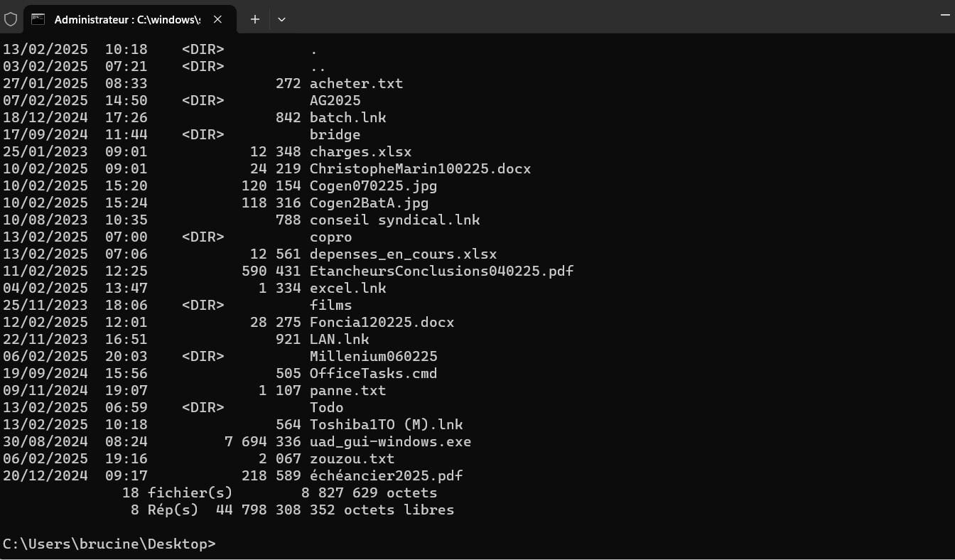Click the Toshiba1TO (M).lnk entry
Screen dimensions: 955x560
[x=386, y=424]
